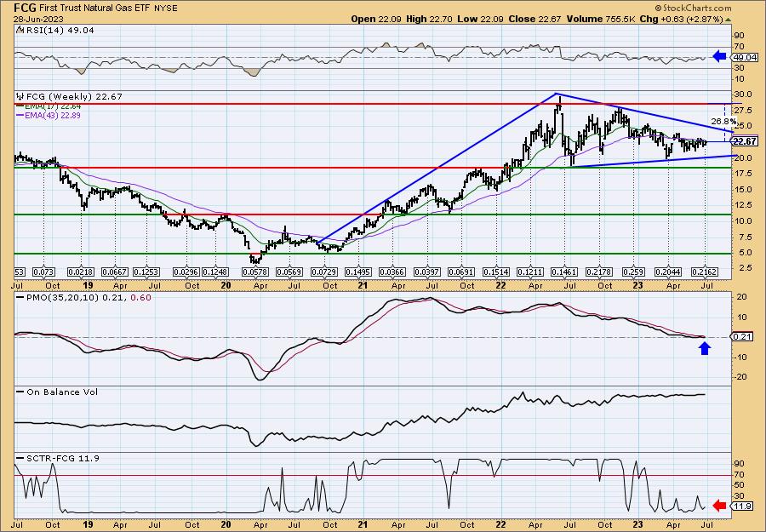Click the PMO(35,20,10) 0.21, 0.60 label
766x532 pixels.
(x=83, y=298)
